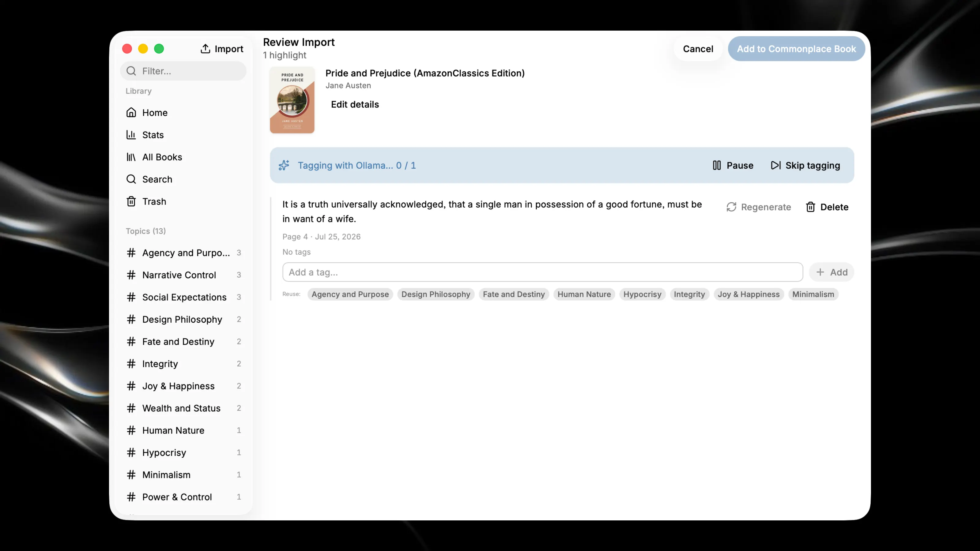The image size is (980, 551).
Task: Select the Joy & Happiness topic in sidebar
Action: tap(183, 386)
